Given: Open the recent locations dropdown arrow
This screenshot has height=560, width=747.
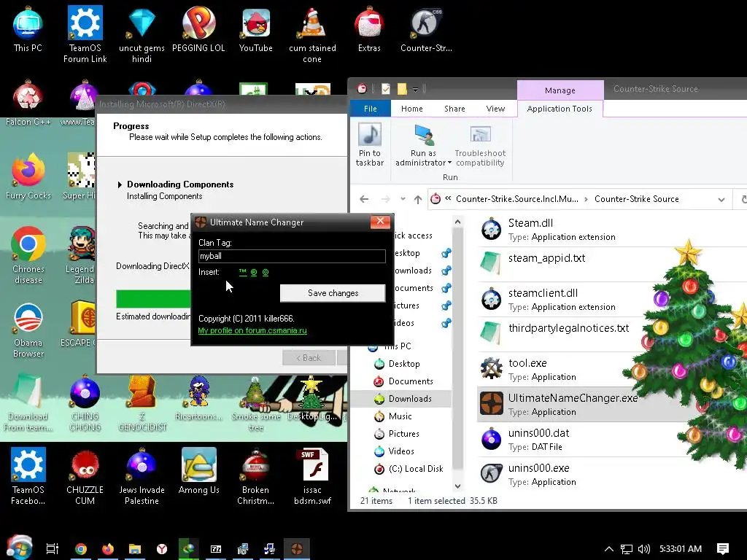Looking at the screenshot, I should pyautogui.click(x=403, y=199).
